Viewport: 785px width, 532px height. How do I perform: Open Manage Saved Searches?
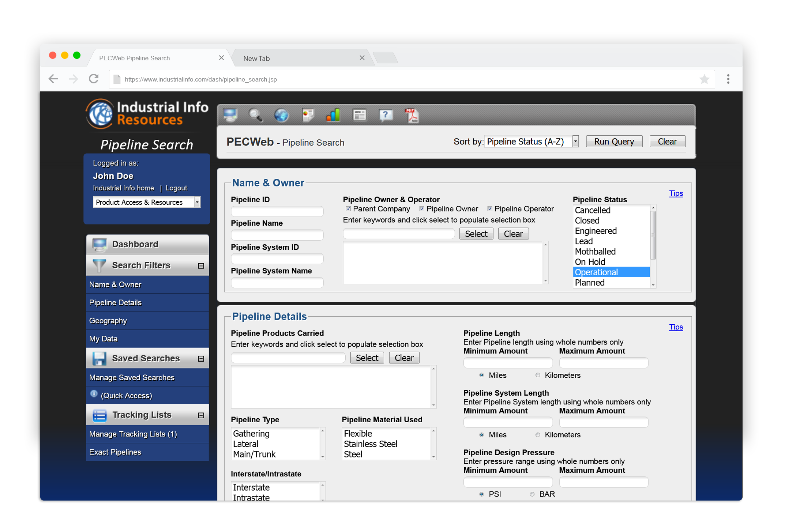point(147,378)
